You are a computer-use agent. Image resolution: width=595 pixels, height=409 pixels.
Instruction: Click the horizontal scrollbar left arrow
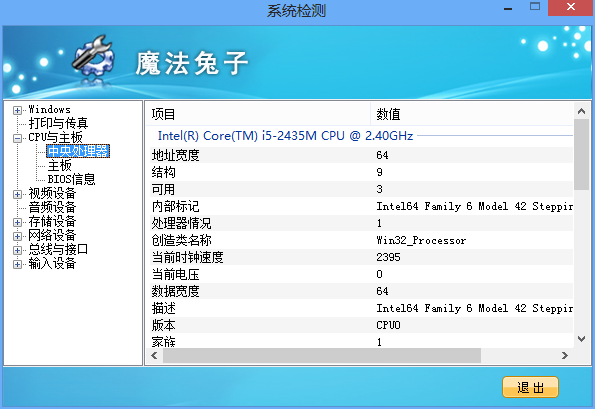[x=154, y=356]
